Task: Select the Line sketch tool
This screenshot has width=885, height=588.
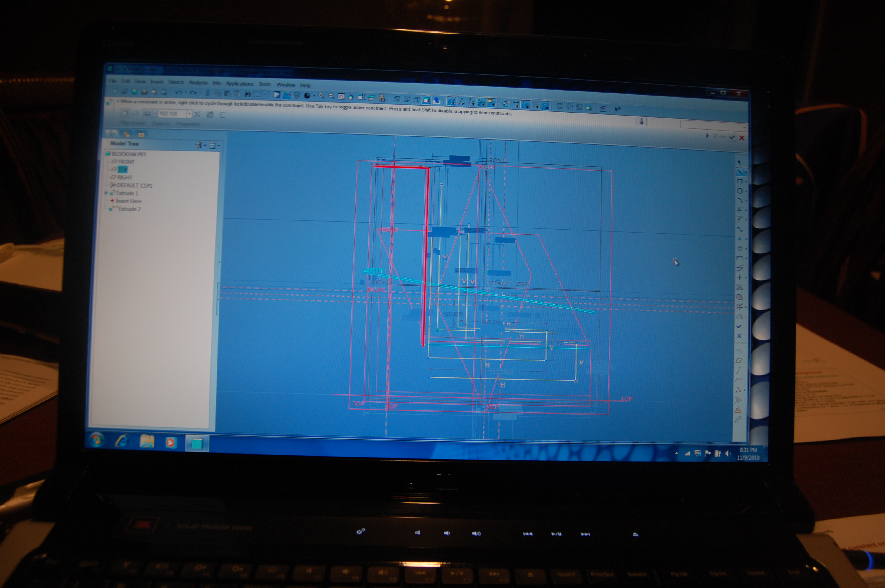Action: [739, 172]
